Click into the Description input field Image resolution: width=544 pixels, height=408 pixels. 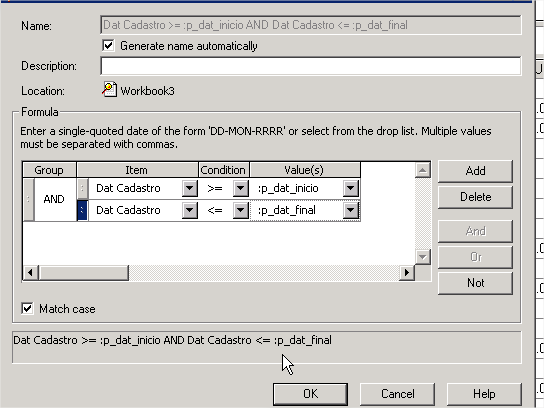pyautogui.click(x=311, y=66)
